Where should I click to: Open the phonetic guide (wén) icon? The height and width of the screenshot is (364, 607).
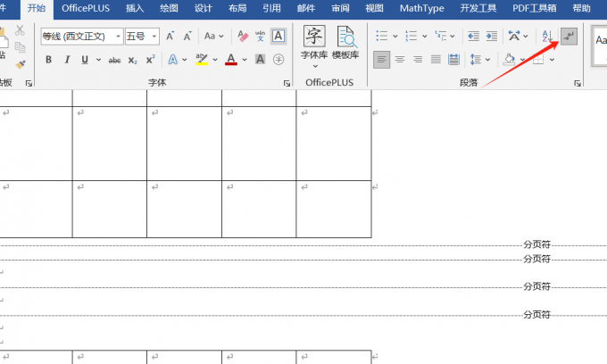point(260,37)
